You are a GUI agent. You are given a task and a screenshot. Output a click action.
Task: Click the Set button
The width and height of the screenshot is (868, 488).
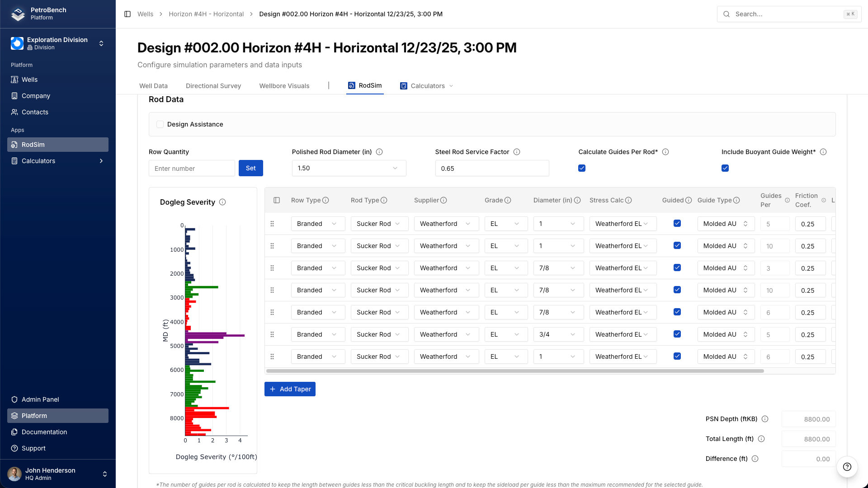(x=250, y=168)
